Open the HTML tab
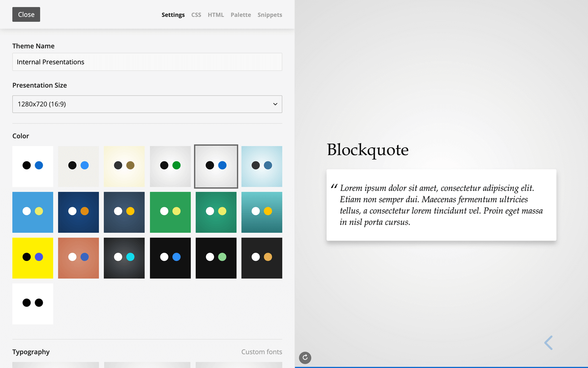This screenshot has width=588, height=368. click(x=216, y=15)
